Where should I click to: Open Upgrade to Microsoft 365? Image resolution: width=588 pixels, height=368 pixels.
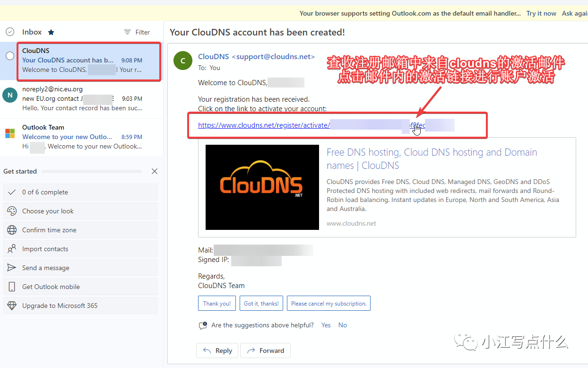pyautogui.click(x=80, y=306)
